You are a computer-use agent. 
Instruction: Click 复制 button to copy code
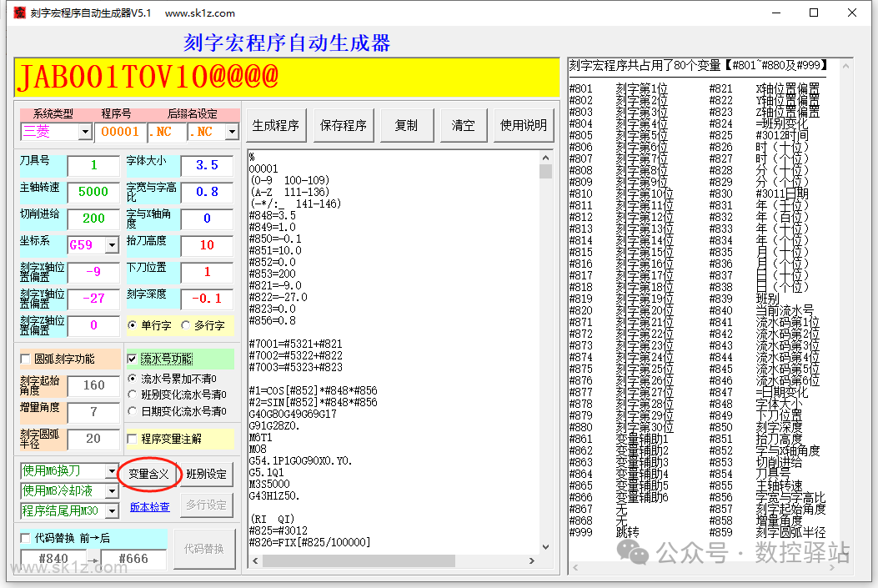407,125
